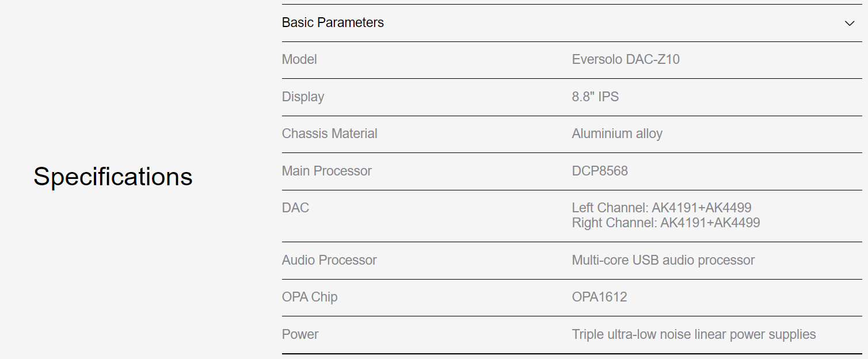Viewport: 868px width, 359px height.
Task: Click the Basic Parameters section title
Action: point(333,23)
